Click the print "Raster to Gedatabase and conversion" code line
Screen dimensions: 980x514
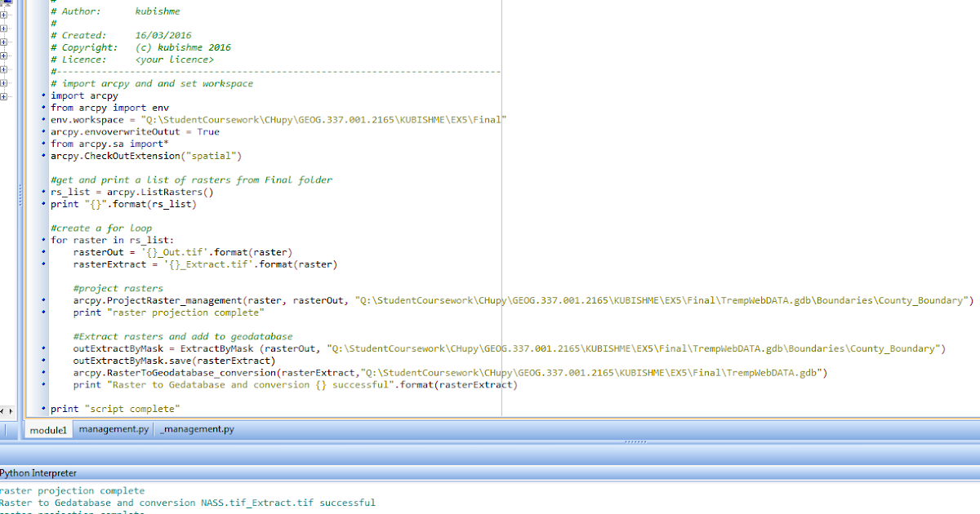coord(296,384)
